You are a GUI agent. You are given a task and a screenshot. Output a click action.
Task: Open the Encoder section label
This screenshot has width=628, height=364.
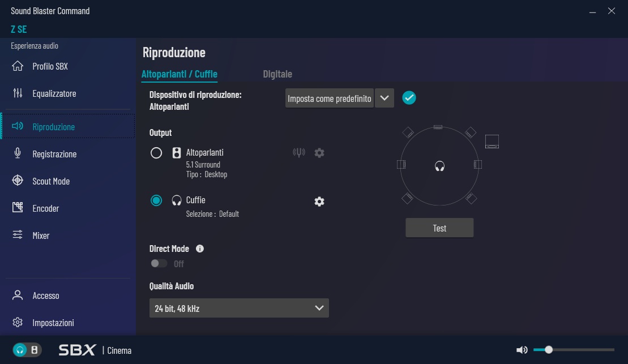(46, 208)
